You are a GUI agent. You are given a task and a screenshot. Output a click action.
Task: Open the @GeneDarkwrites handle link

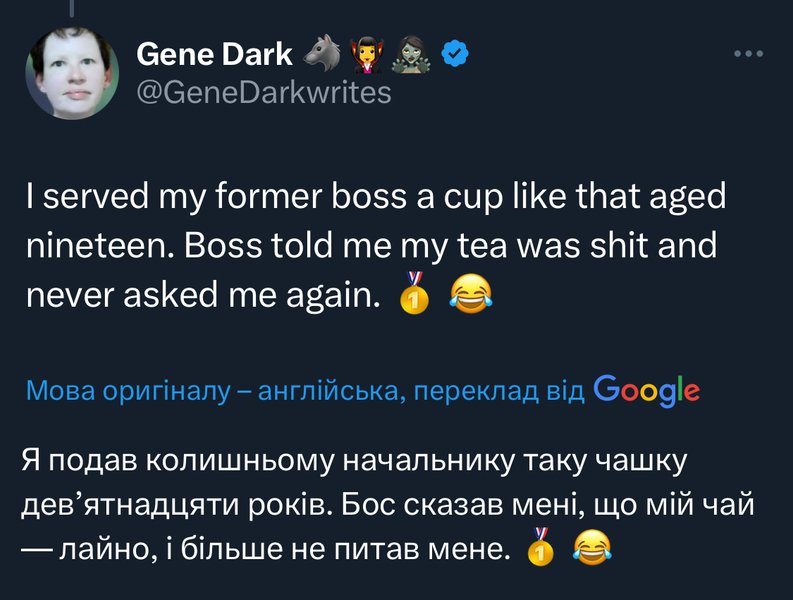tap(263, 92)
